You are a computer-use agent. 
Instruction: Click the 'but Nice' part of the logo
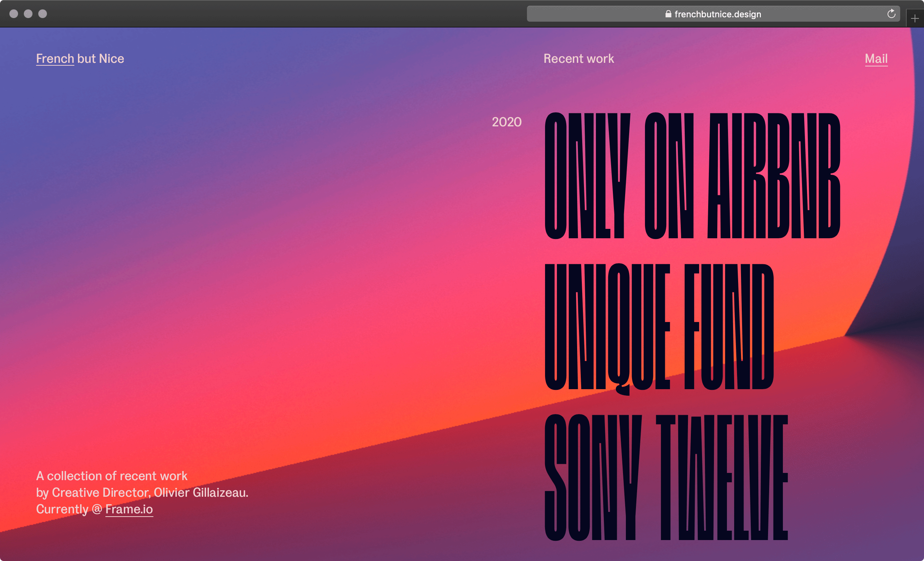(100, 58)
